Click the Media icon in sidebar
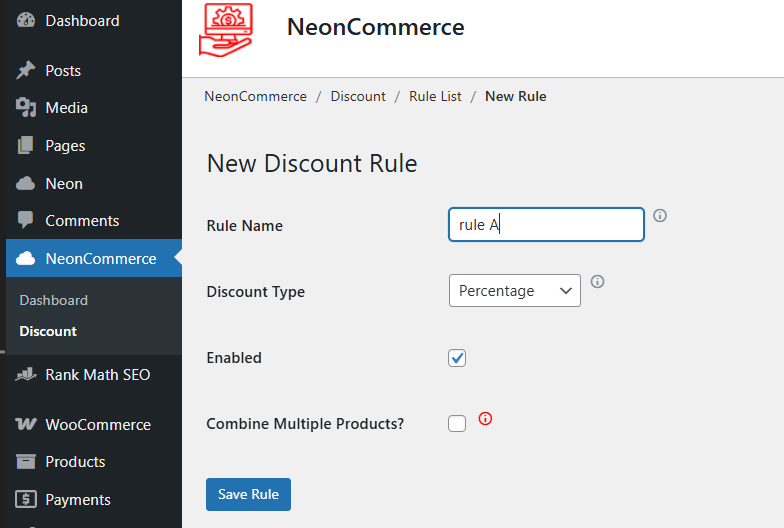784x528 pixels. point(26,108)
